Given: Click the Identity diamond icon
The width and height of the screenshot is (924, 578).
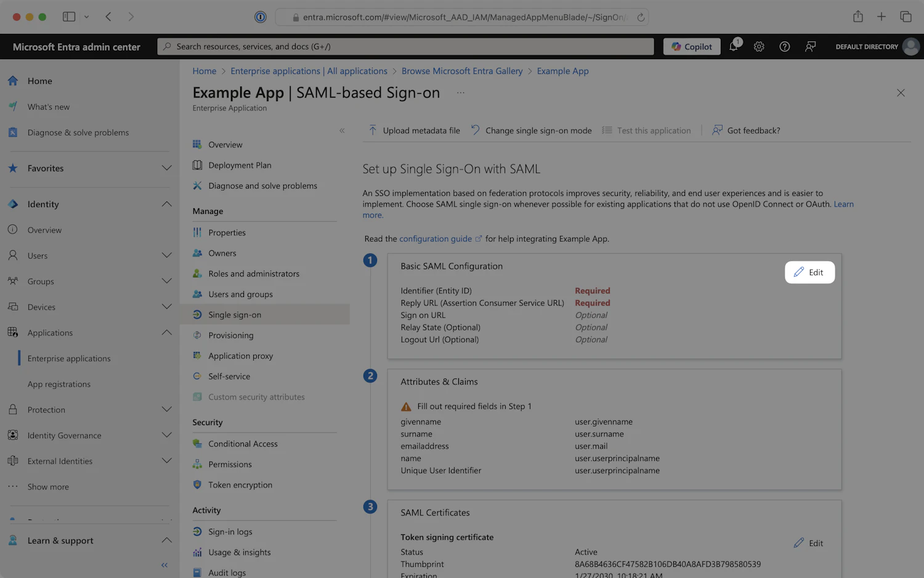Looking at the screenshot, I should (13, 204).
